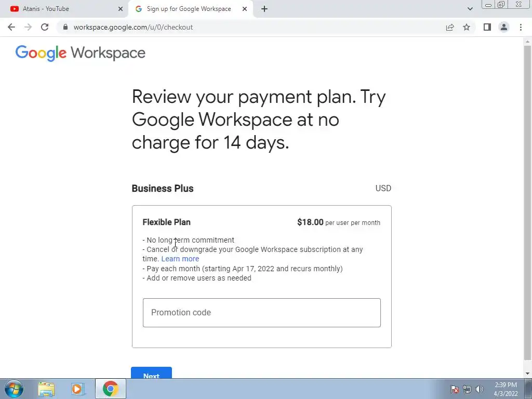Click the browser forward arrow
The height and width of the screenshot is (399, 532).
coord(28,27)
